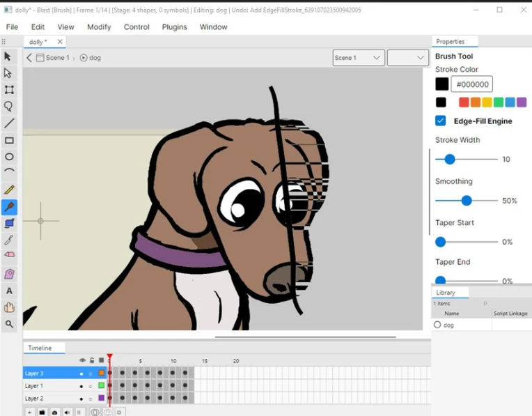
Task: Click the toolbar grip handle dots
Action: [3, 42]
